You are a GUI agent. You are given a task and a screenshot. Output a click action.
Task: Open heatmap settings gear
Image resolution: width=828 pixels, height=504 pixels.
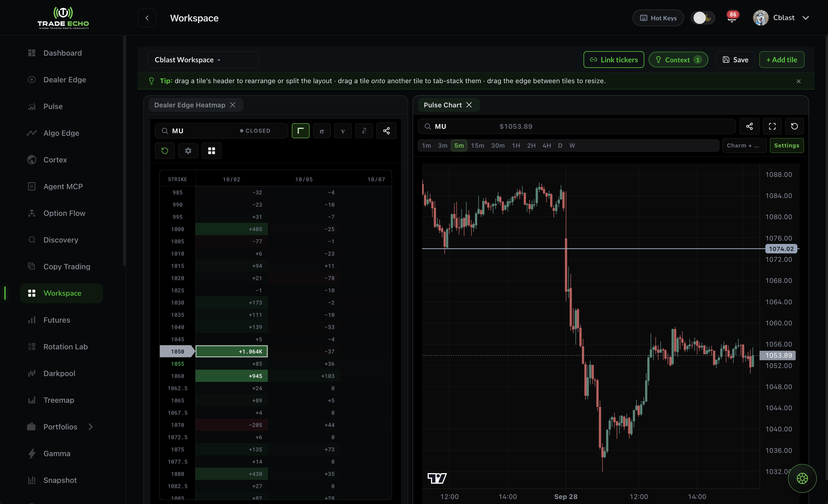coord(188,151)
